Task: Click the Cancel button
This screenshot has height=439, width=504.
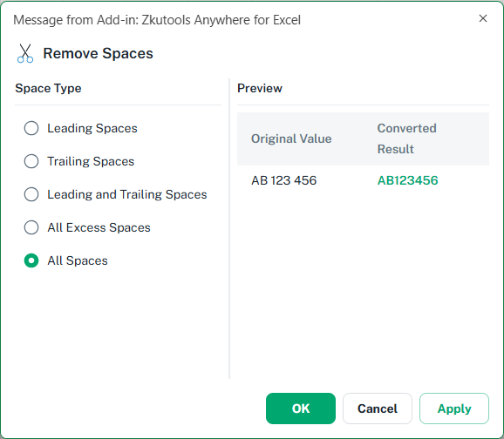Action: click(378, 409)
